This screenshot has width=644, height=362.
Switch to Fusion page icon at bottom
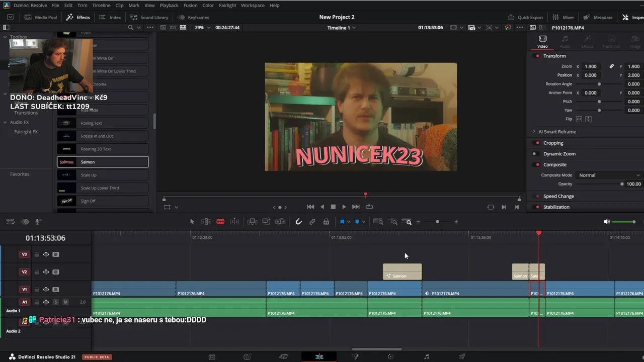coord(355,356)
